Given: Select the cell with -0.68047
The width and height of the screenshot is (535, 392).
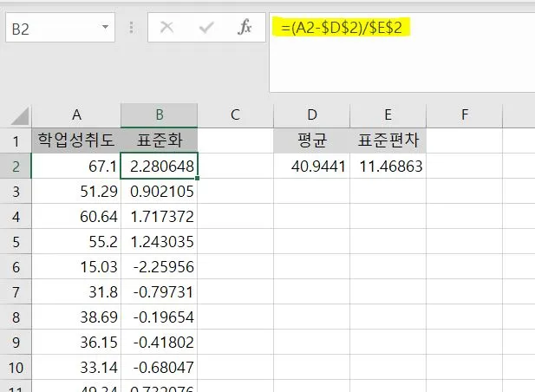Looking at the screenshot, I should click(160, 368).
